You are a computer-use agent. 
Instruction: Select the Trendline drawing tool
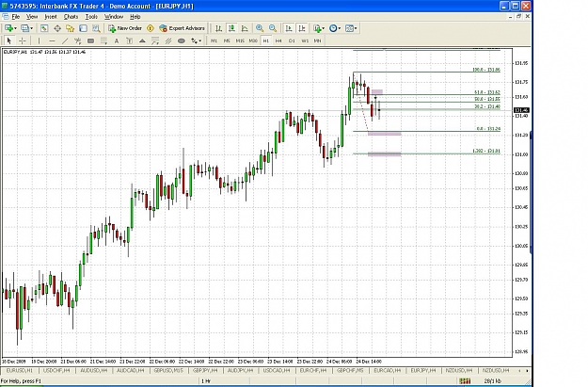[x=65, y=40]
